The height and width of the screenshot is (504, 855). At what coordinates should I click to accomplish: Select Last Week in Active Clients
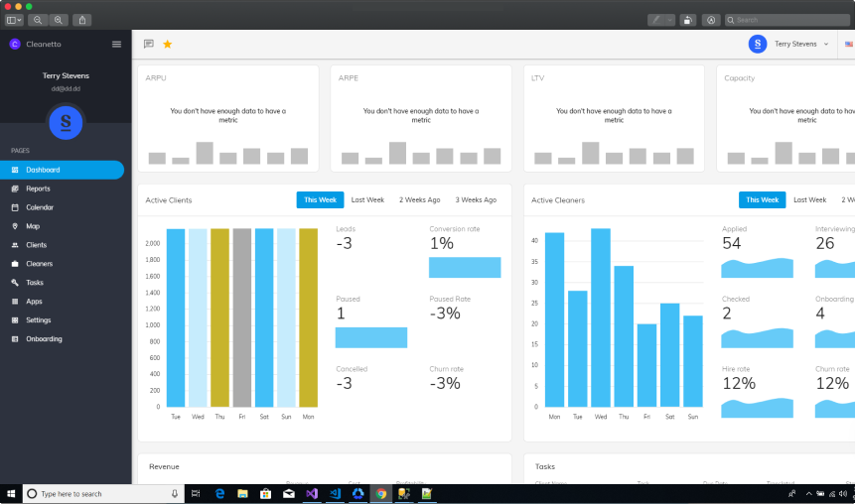tap(367, 200)
